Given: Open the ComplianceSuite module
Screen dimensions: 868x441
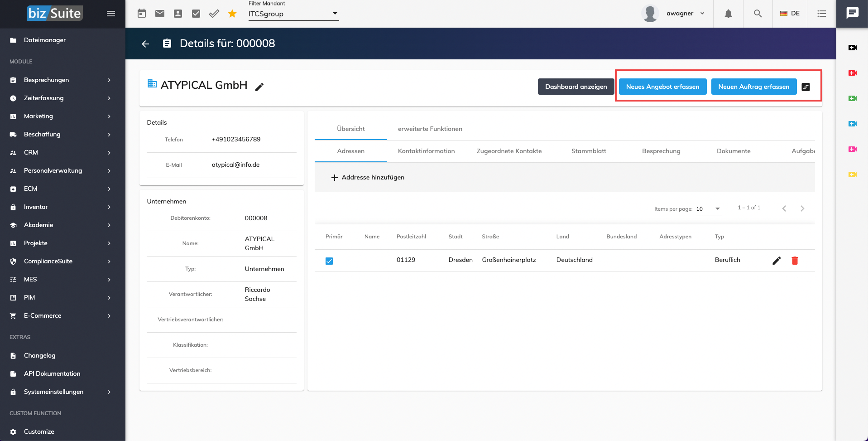Looking at the screenshot, I should pos(62,261).
